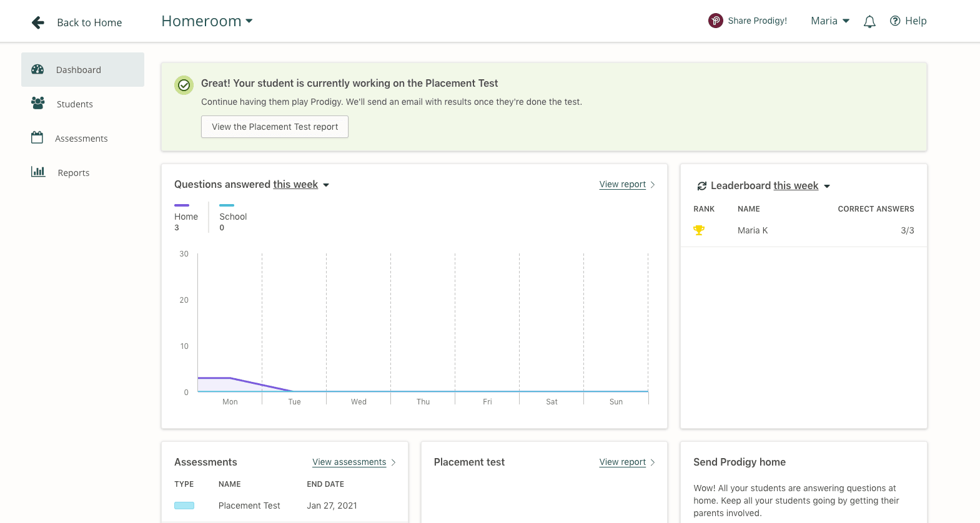Click chevron beside Questions answered View report

[x=653, y=185]
